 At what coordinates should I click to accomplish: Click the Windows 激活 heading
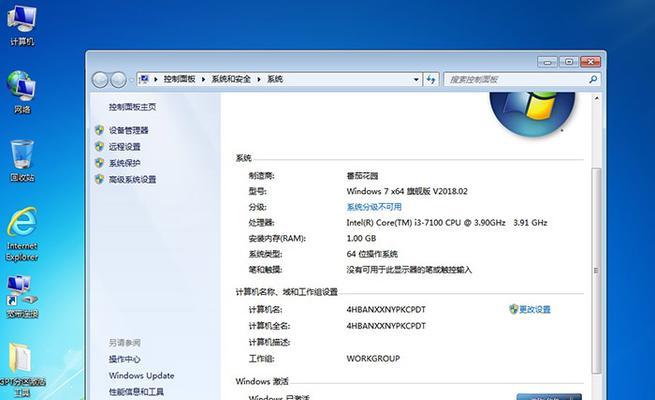click(262, 381)
